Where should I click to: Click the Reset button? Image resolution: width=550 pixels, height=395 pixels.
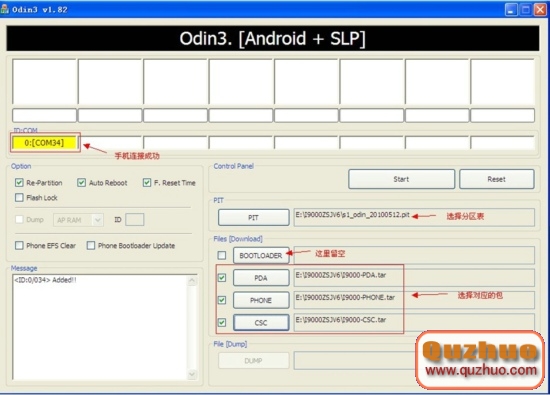(497, 179)
